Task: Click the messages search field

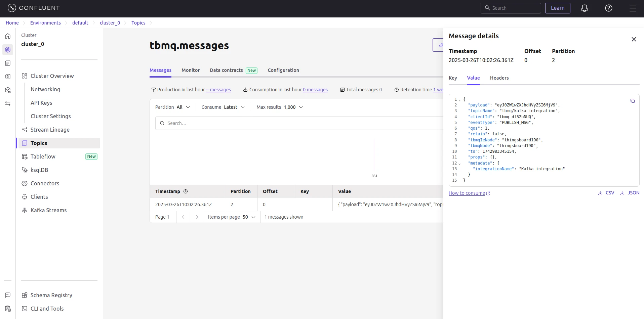Action: 299,123
